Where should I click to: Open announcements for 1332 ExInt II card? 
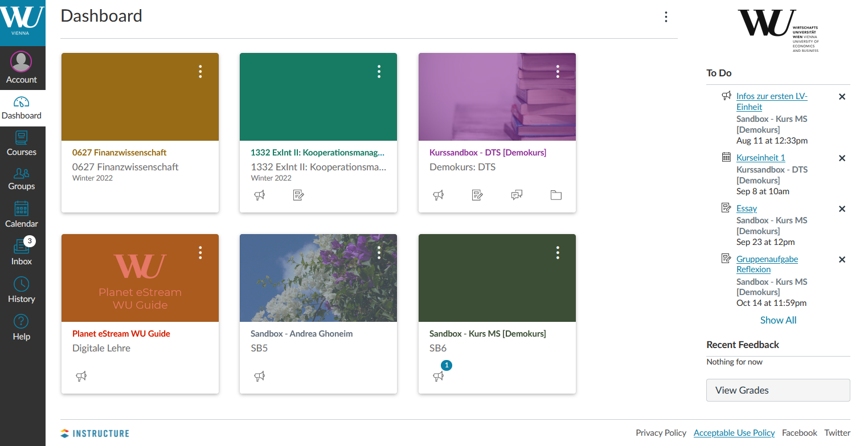[260, 195]
